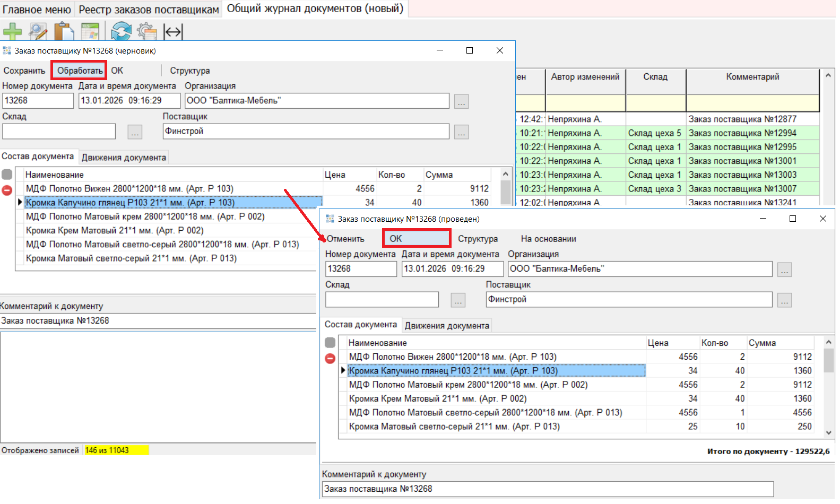This screenshot has height=504, width=840.
Task: Click gray square marker in проведен window table
Action: [330, 343]
